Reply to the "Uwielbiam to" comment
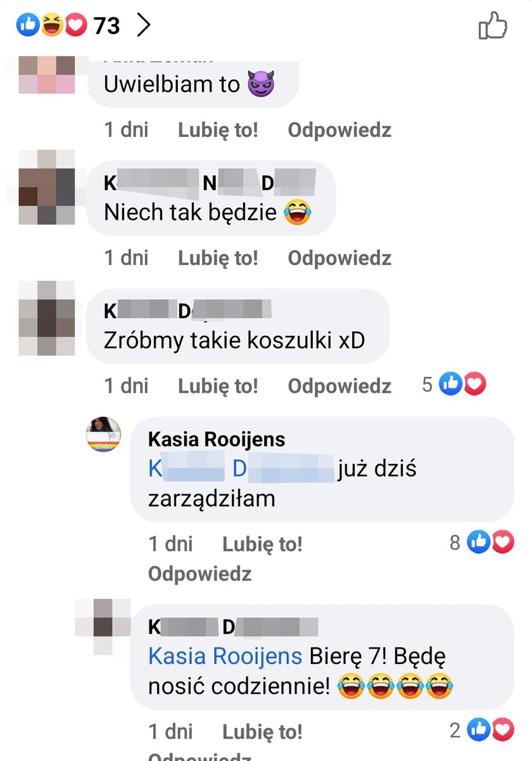532x761 pixels. pos(339,130)
